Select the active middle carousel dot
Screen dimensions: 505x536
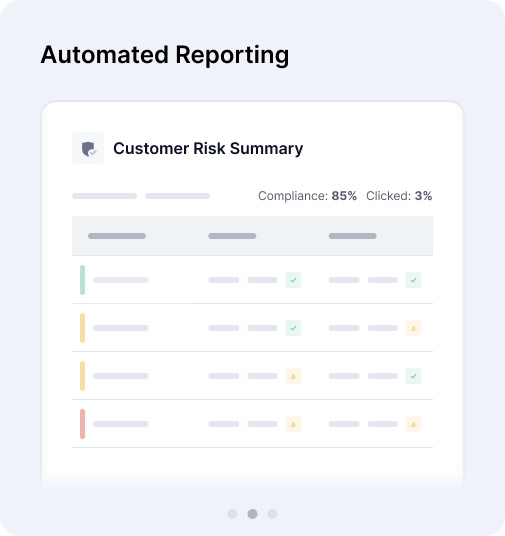pos(252,514)
